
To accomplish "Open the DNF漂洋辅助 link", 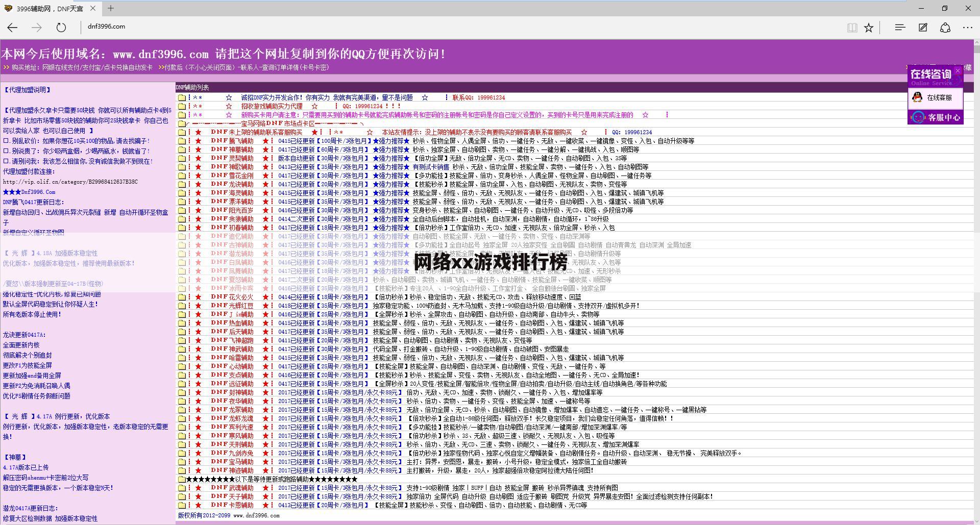I will coord(232,202).
